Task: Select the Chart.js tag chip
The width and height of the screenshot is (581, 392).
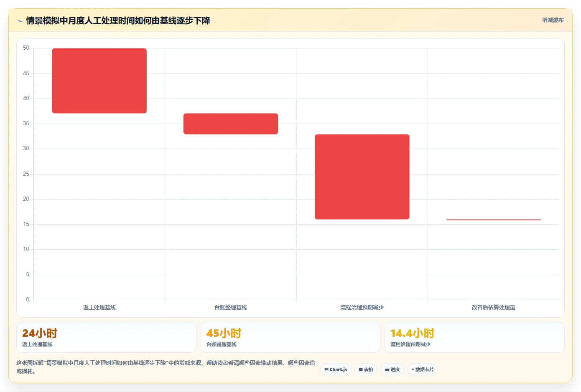Action: [336, 369]
